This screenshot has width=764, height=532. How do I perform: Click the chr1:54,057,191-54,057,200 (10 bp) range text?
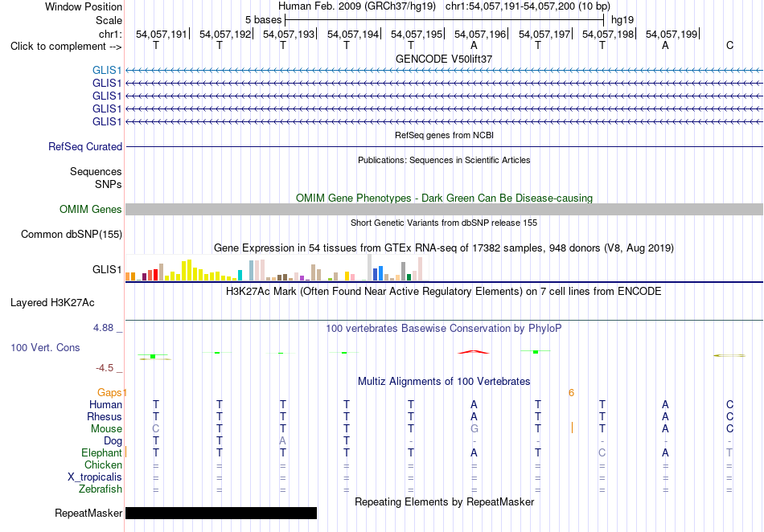pos(528,6)
